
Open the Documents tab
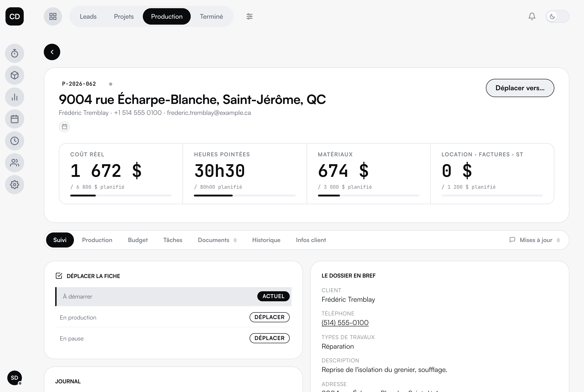(217, 240)
